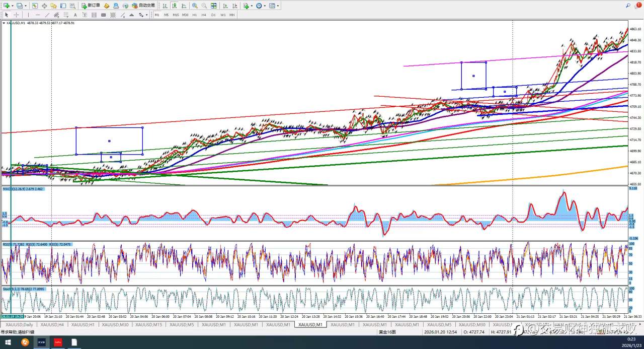This screenshot has height=349, width=644.
Task: Set chart period to H4
Action: [x=204, y=15]
